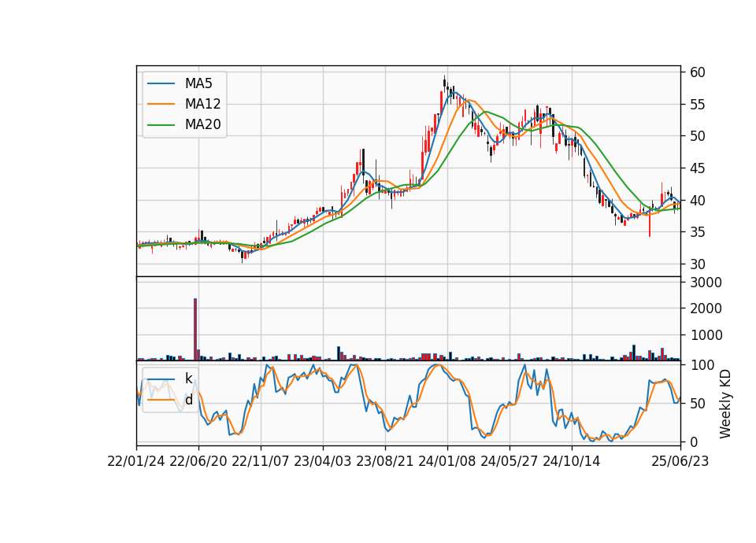Click the orange MA12 legend line
This screenshot has height=543, width=756.
click(161, 104)
